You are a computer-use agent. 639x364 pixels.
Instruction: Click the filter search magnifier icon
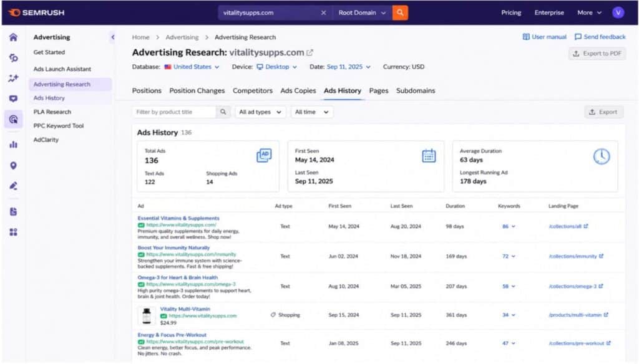tap(223, 112)
